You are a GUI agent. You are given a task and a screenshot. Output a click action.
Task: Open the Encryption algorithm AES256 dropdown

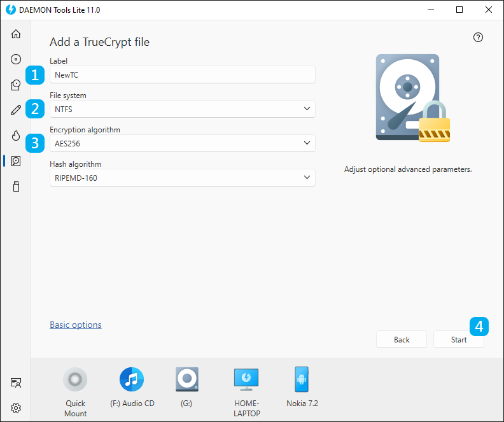click(183, 143)
